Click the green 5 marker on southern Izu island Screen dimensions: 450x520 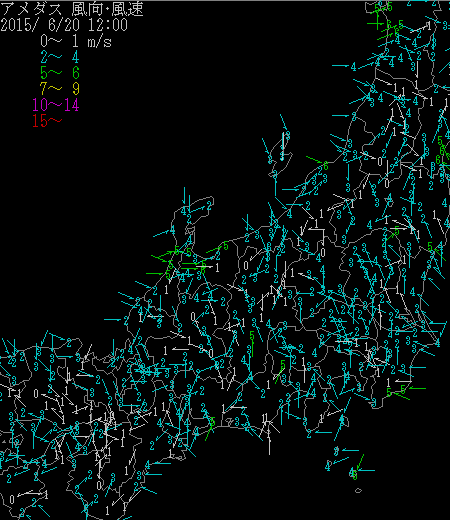355,475
